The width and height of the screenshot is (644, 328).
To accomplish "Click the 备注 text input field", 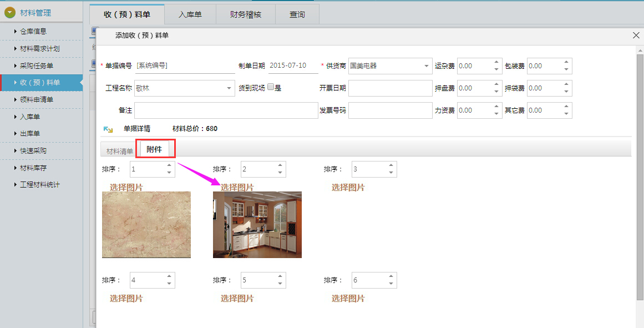I will (226, 110).
